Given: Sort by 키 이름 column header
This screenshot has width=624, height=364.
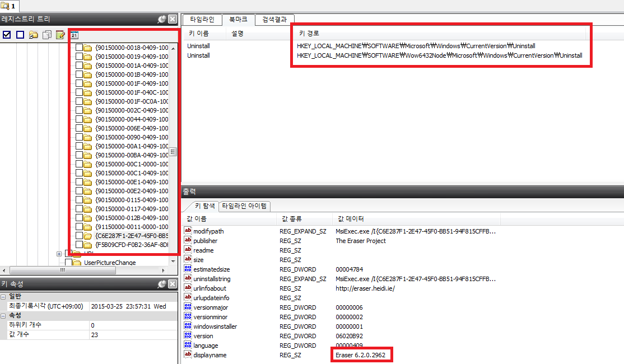Looking at the screenshot, I should tap(204, 34).
